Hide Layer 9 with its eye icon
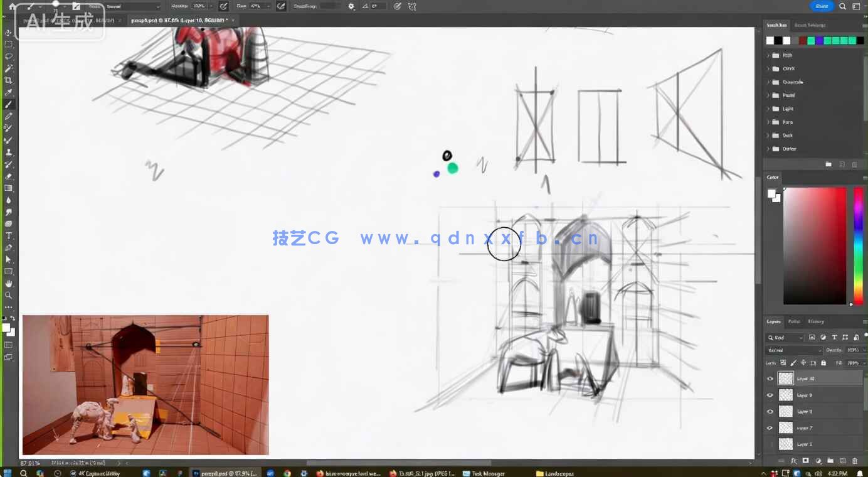Viewport: 868px width, 477px height. tap(770, 395)
